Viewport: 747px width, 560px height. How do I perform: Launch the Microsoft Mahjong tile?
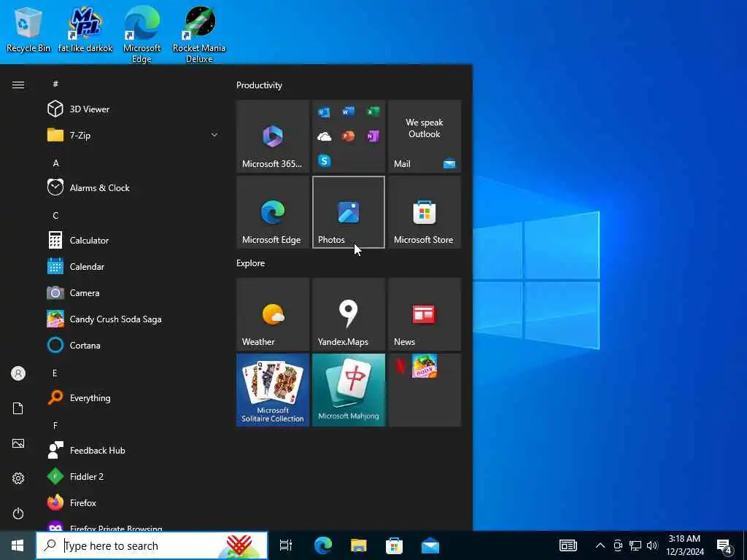pyautogui.click(x=349, y=390)
